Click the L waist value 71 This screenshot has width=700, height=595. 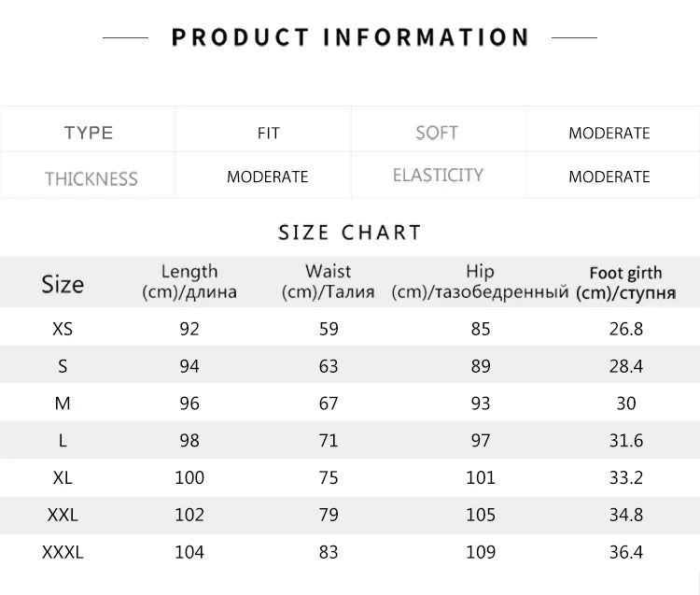click(x=329, y=440)
